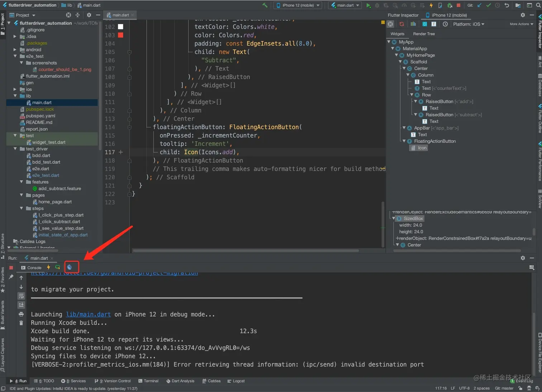The image size is (542, 392).
Task: Click the Build project hammer icon
Action: [265, 5]
